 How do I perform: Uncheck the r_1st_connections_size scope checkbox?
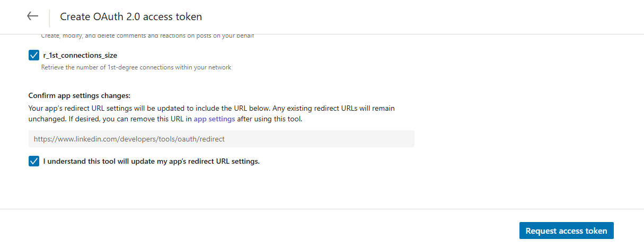pos(34,55)
